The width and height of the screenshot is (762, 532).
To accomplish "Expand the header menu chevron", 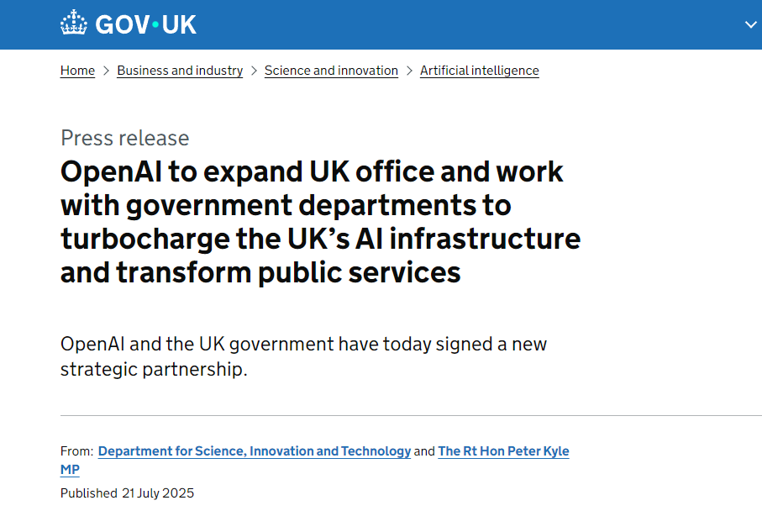I will coord(750,24).
